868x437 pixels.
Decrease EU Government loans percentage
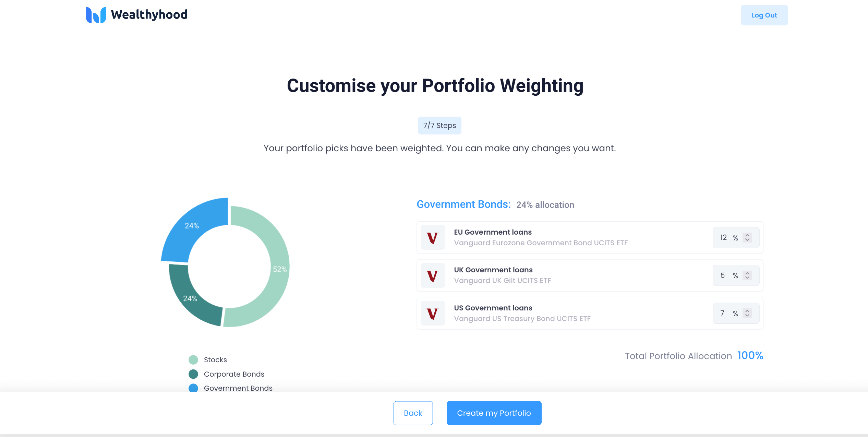click(x=747, y=240)
